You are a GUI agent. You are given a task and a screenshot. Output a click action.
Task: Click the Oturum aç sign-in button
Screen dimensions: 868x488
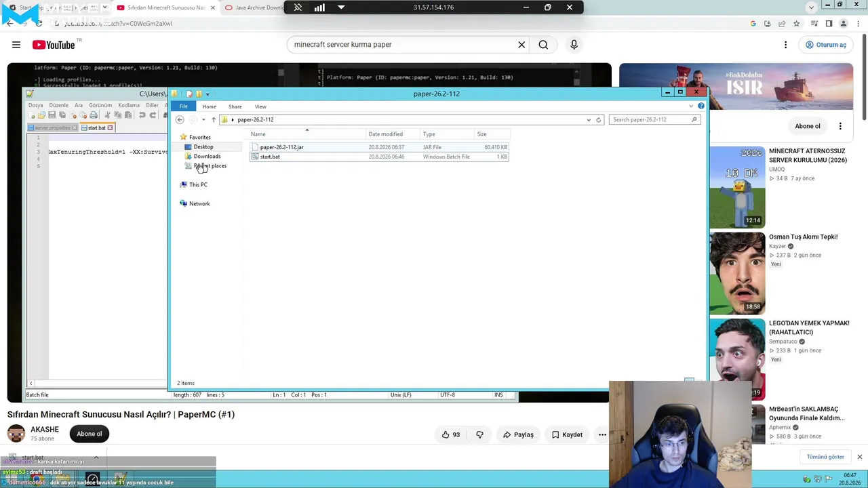click(x=825, y=45)
